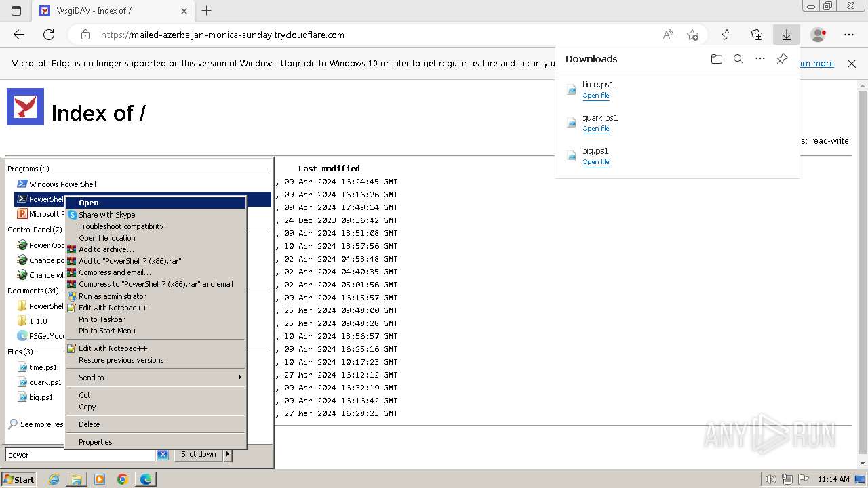Choose Pin to Taskbar
The image size is (868, 488).
tap(155, 319)
